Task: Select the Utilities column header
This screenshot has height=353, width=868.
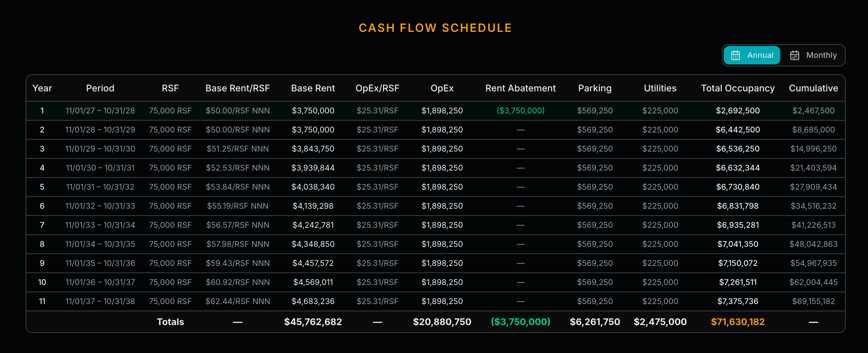Action: [660, 88]
